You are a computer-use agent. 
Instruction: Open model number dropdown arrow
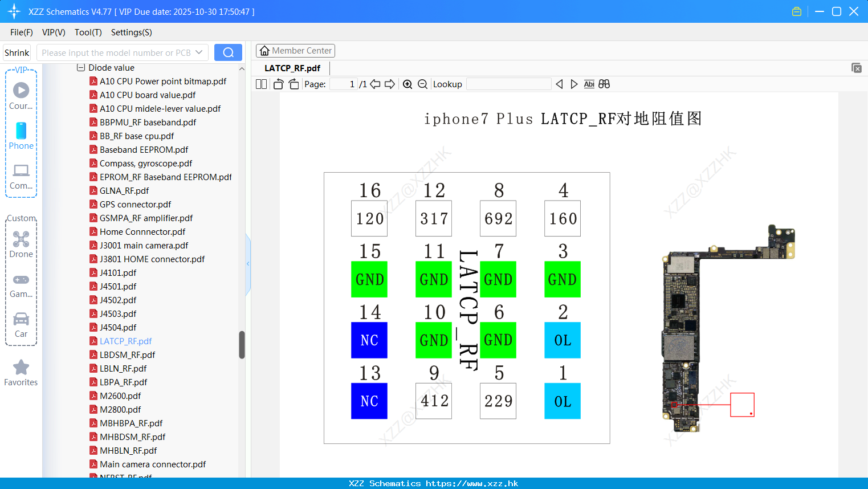[199, 52]
